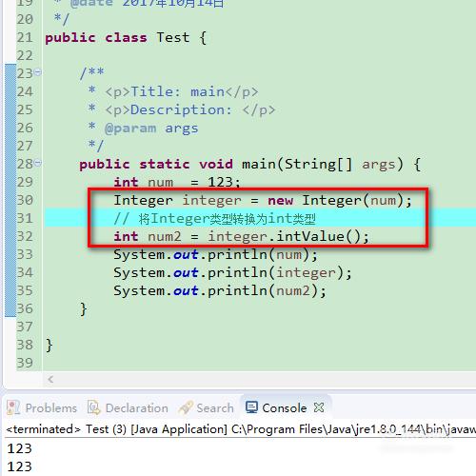Click the 'integer.intValue();' line

(x=288, y=237)
